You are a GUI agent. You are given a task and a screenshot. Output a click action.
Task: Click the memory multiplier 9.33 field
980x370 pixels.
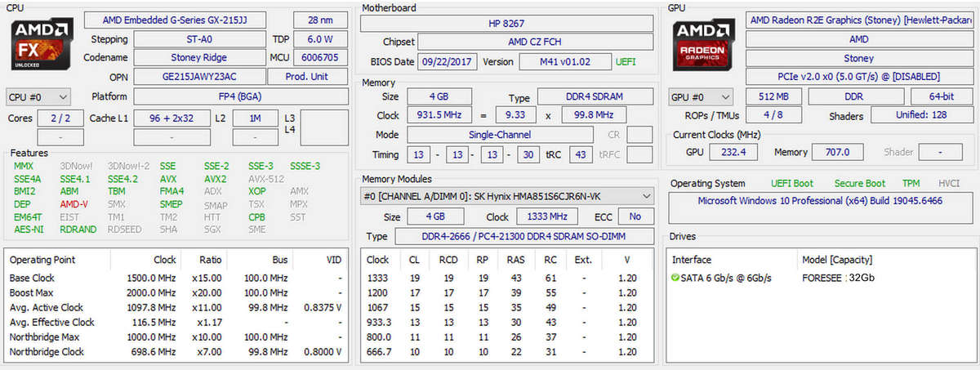tap(515, 115)
